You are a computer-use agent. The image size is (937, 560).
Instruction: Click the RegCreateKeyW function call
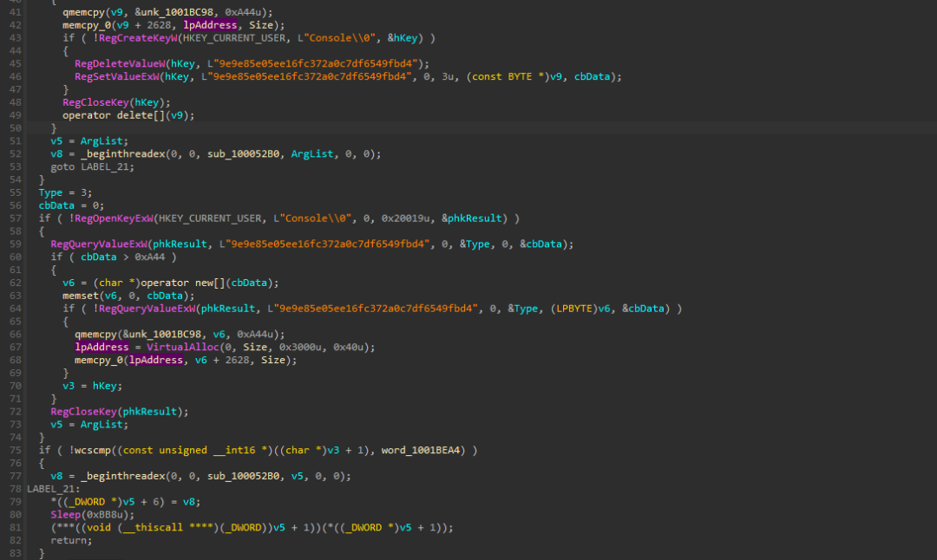(138, 38)
